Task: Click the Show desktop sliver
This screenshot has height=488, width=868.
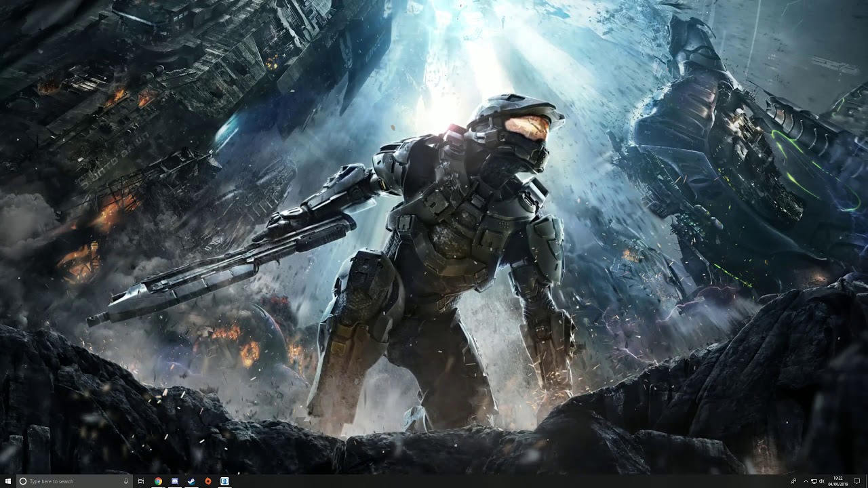Action: [x=867, y=481]
